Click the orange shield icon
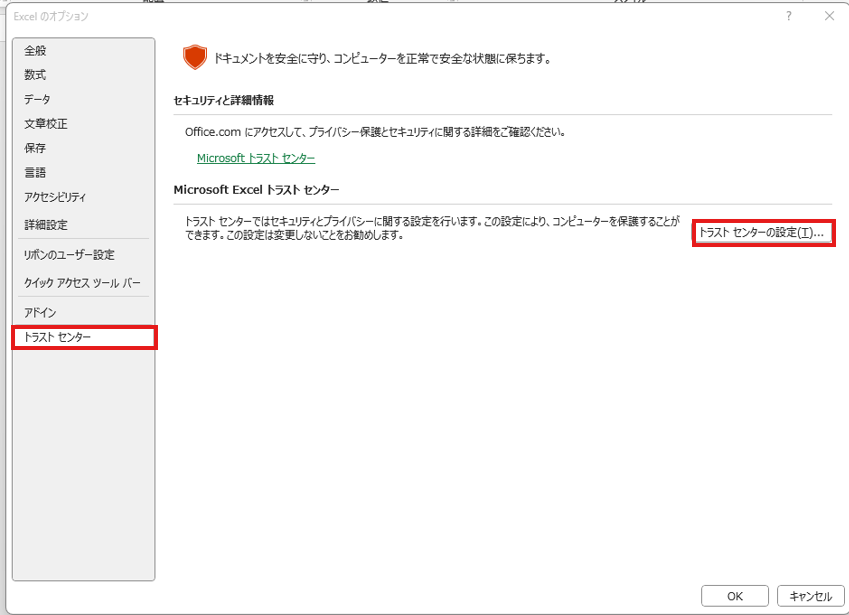 pos(194,58)
